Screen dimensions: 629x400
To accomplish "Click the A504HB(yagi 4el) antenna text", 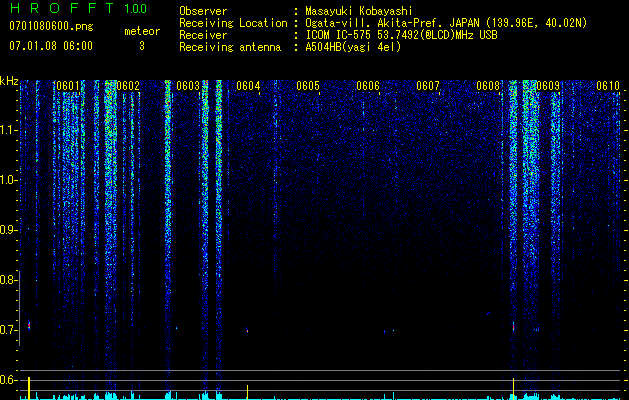I will point(353,47).
